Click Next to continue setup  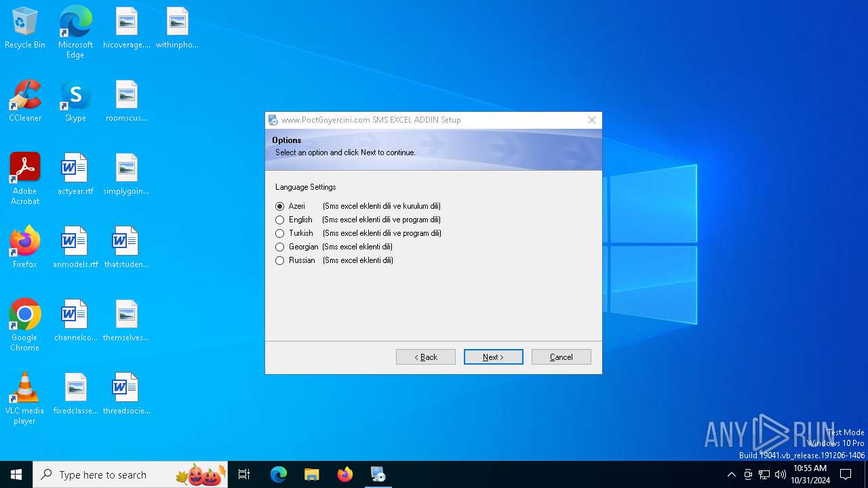[494, 357]
